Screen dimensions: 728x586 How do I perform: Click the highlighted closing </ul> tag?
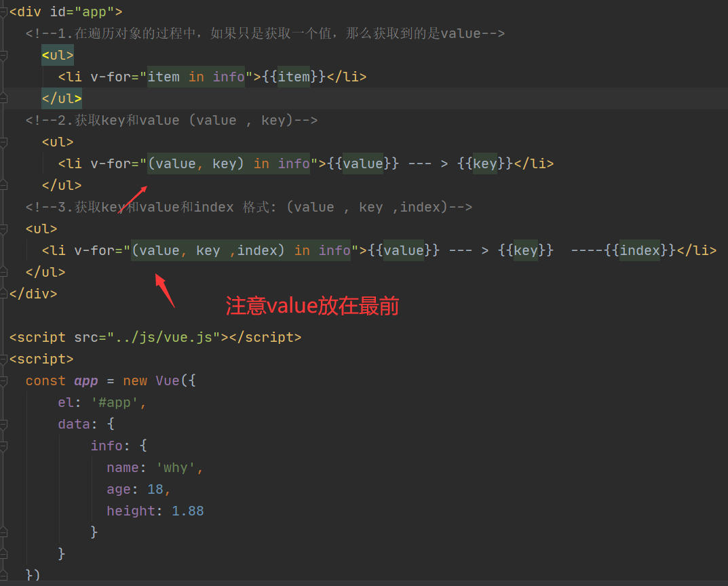pyautogui.click(x=62, y=98)
